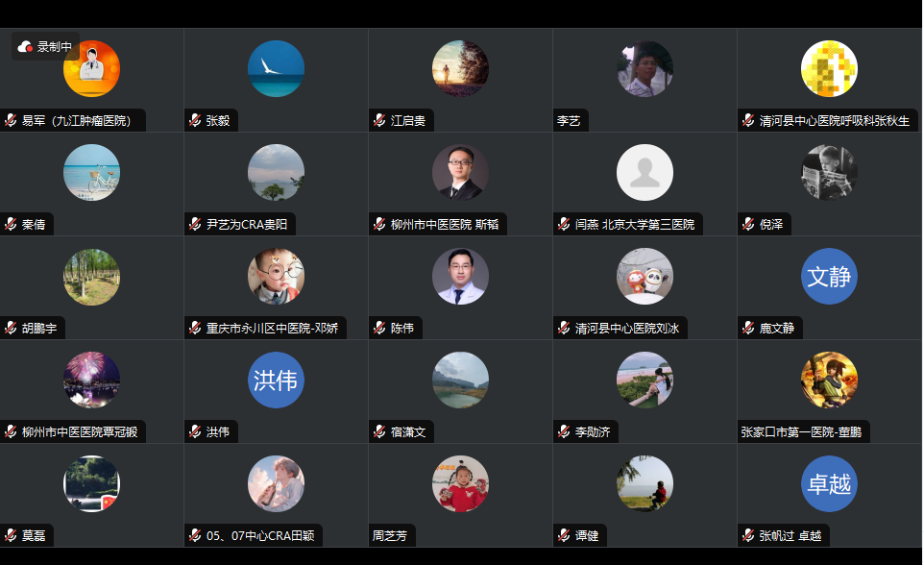
Task: Click the default gray avatar of 闫燕
Action: click(644, 172)
